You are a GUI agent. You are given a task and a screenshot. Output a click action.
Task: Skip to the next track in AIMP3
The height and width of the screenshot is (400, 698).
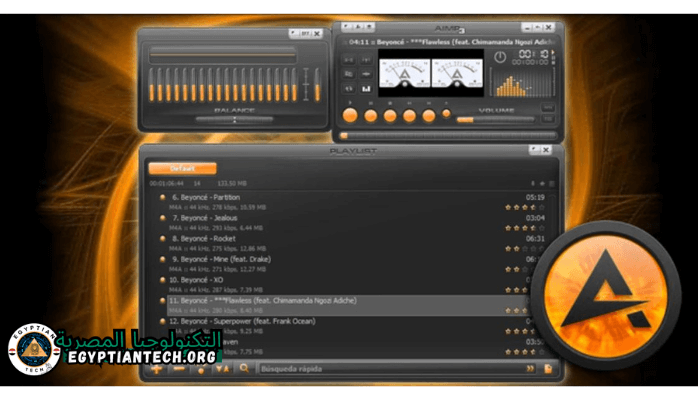pyautogui.click(x=429, y=116)
